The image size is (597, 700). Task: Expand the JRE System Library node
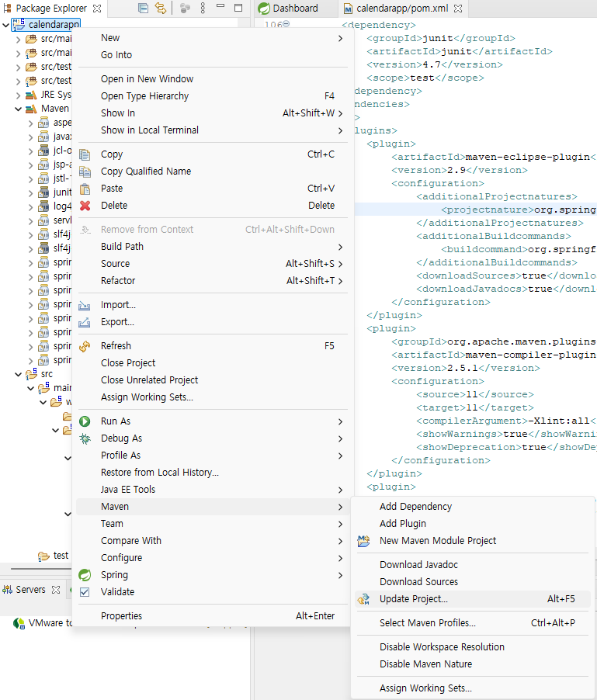point(18,95)
